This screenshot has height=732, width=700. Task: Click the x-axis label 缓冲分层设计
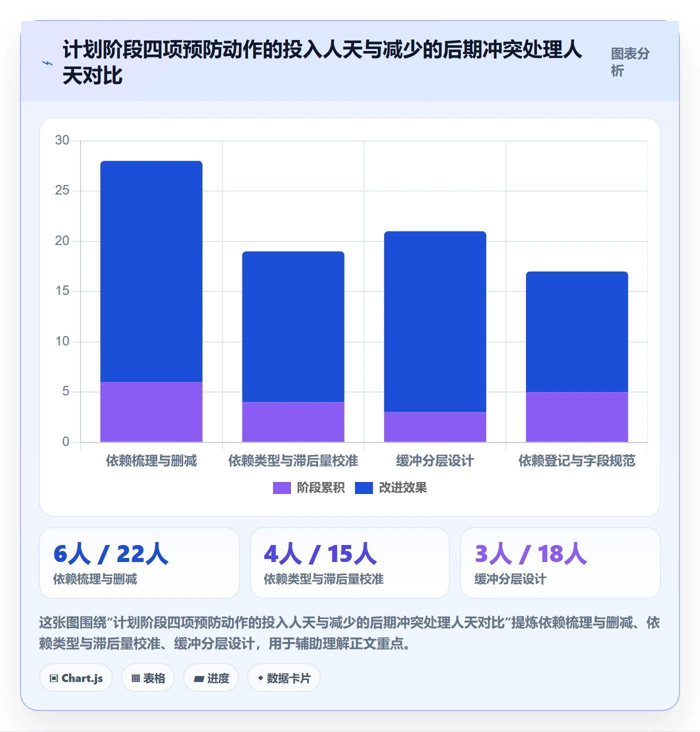coord(435,460)
